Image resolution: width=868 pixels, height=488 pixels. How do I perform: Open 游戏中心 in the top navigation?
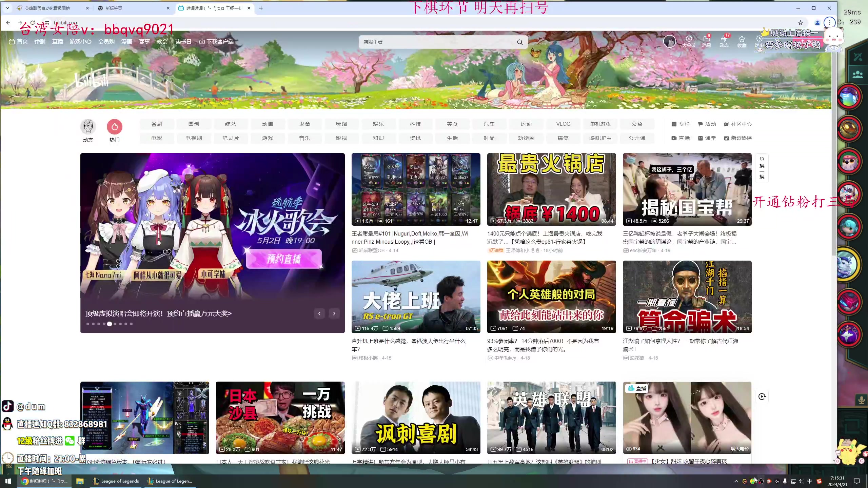pos(80,41)
